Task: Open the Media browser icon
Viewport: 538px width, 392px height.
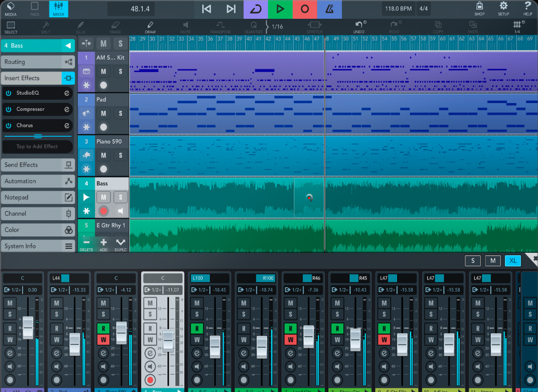Action: click(x=11, y=8)
